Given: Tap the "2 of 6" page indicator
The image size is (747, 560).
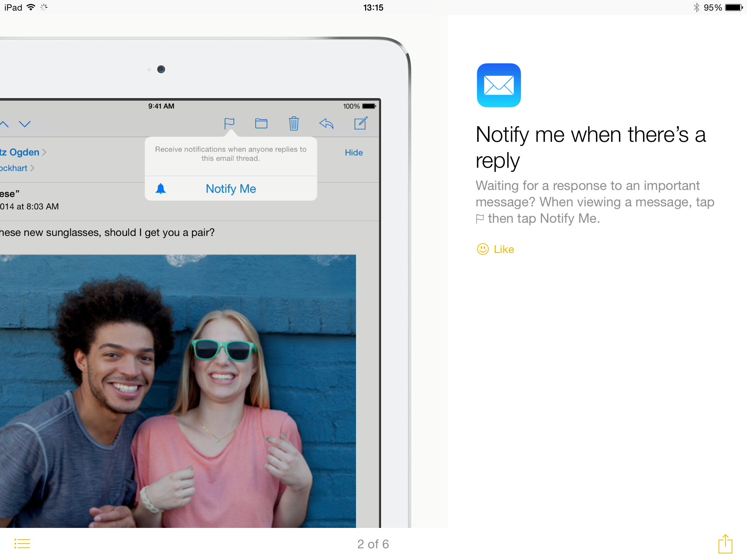Looking at the screenshot, I should point(373,544).
